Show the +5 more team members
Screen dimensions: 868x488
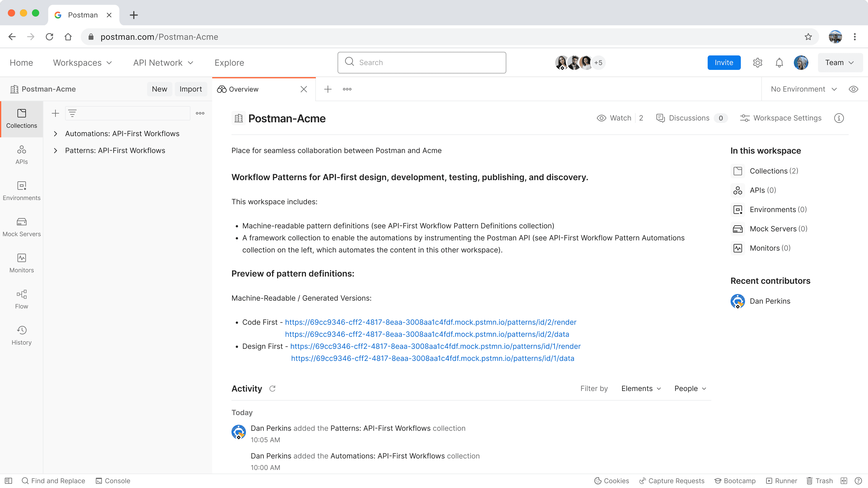click(598, 63)
